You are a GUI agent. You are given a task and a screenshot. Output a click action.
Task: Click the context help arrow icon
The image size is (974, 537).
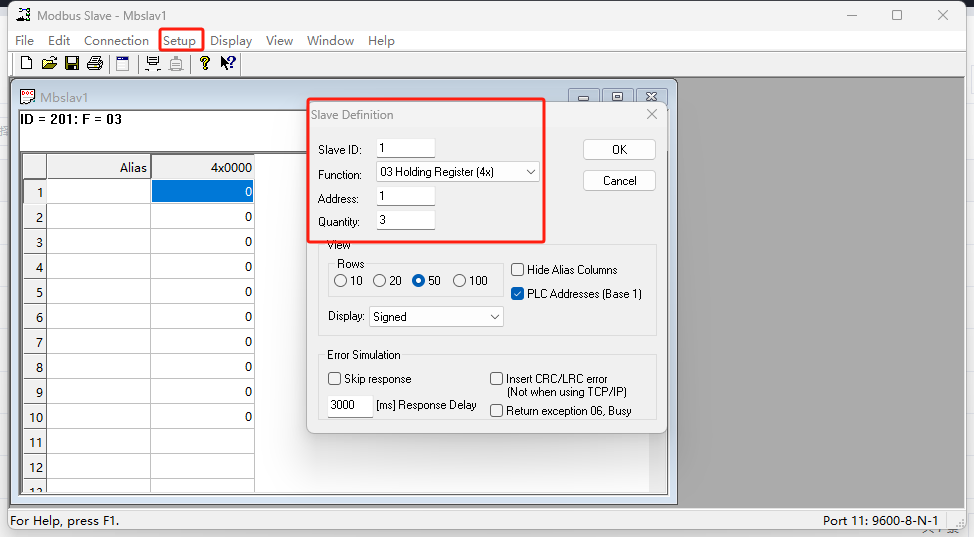(228, 64)
